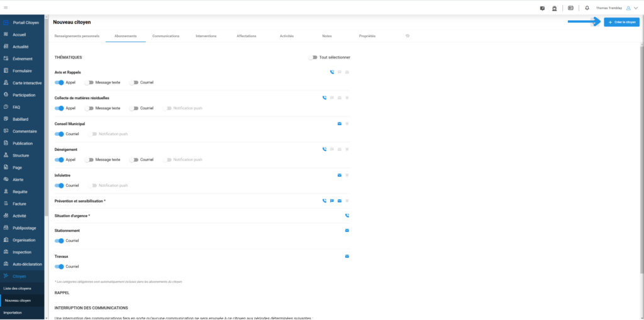Click the envelope icon on Stationnement row
Image resolution: width=644 pixels, height=320 pixels.
pyautogui.click(x=347, y=231)
